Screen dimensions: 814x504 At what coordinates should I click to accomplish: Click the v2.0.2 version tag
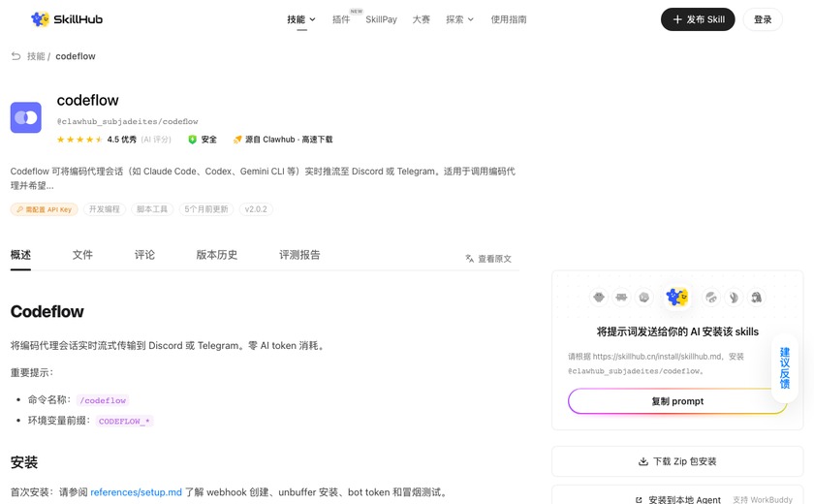click(256, 209)
